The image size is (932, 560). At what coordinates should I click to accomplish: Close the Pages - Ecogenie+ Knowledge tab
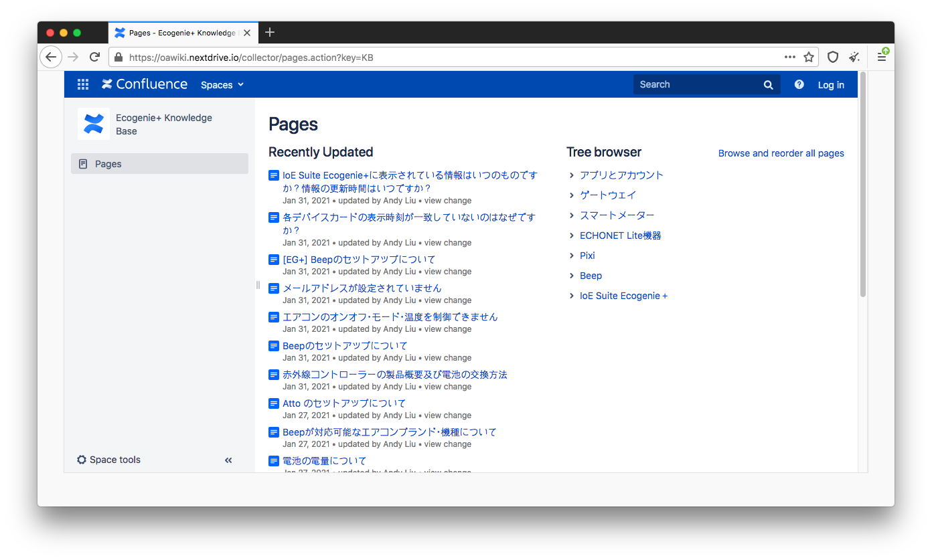click(247, 33)
